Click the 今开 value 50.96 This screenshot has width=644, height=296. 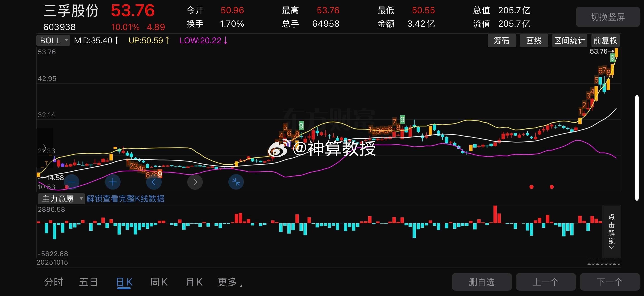click(x=232, y=10)
